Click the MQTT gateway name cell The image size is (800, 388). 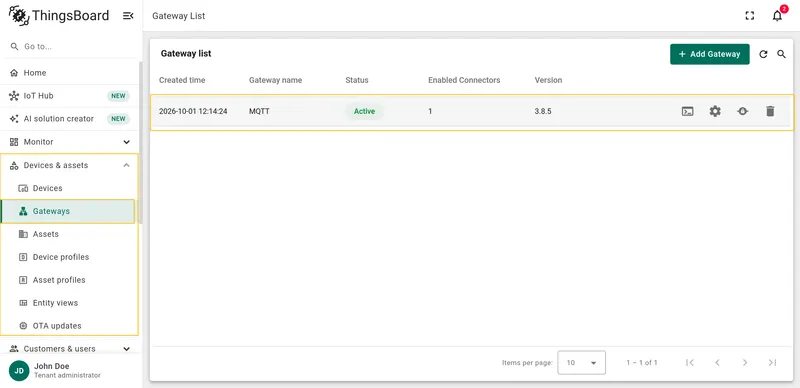(259, 111)
